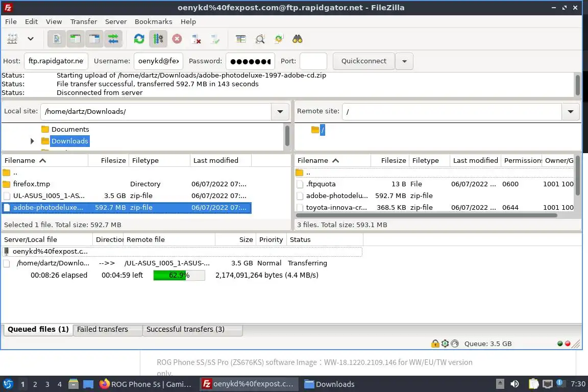Open the File menu
The width and height of the screenshot is (588, 392).
point(11,21)
